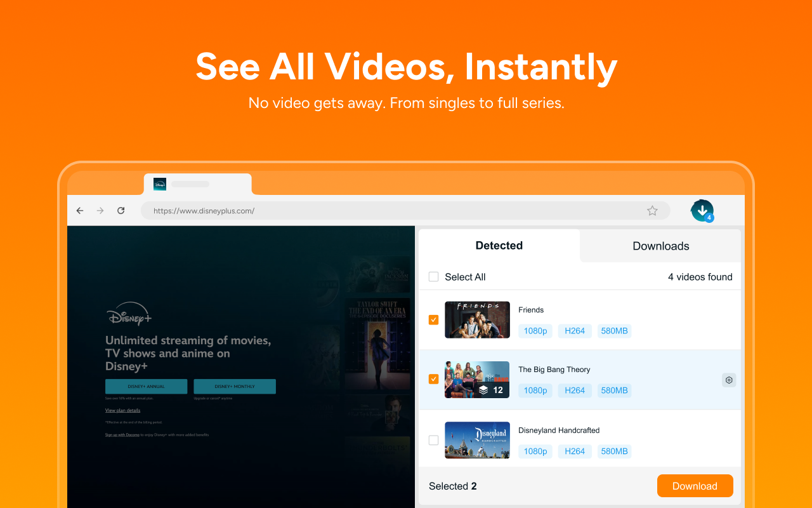The image size is (812, 508).
Task: Open the downloader extension icon with badge
Action: pos(702,211)
